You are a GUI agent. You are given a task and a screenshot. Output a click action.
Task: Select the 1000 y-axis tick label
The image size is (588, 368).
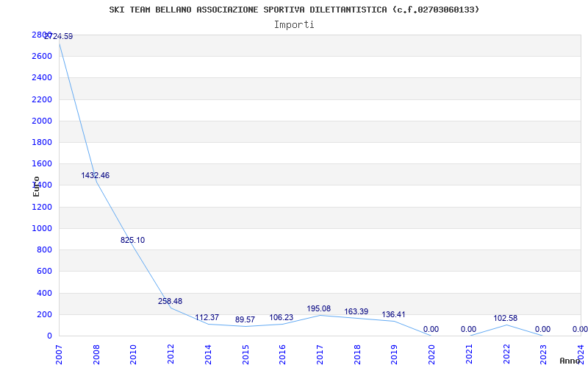42,228
